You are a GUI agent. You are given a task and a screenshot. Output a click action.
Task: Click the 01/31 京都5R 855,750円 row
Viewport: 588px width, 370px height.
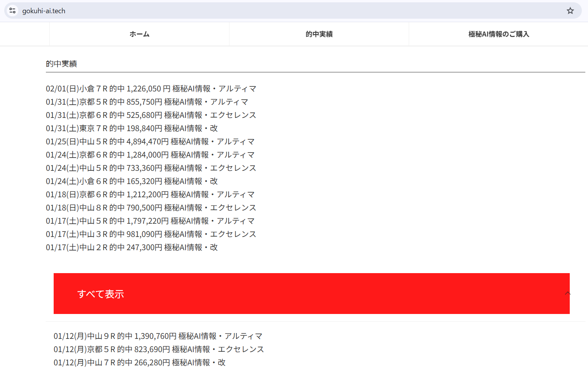(x=147, y=102)
